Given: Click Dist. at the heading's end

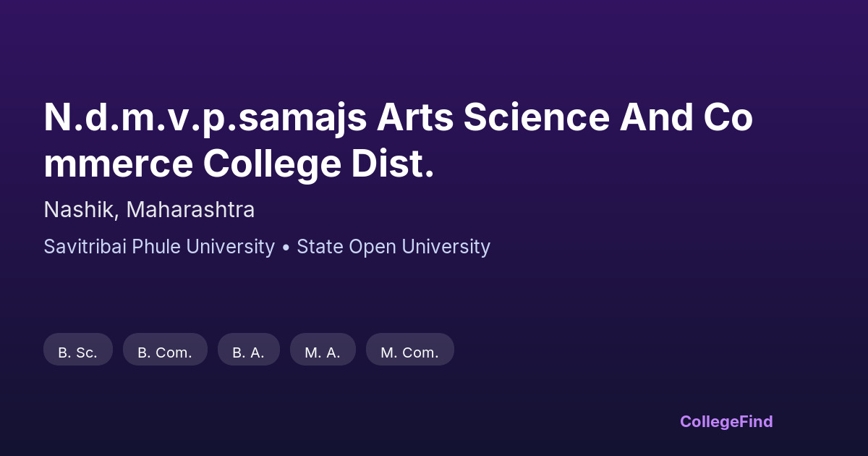Looking at the screenshot, I should click(x=393, y=164).
